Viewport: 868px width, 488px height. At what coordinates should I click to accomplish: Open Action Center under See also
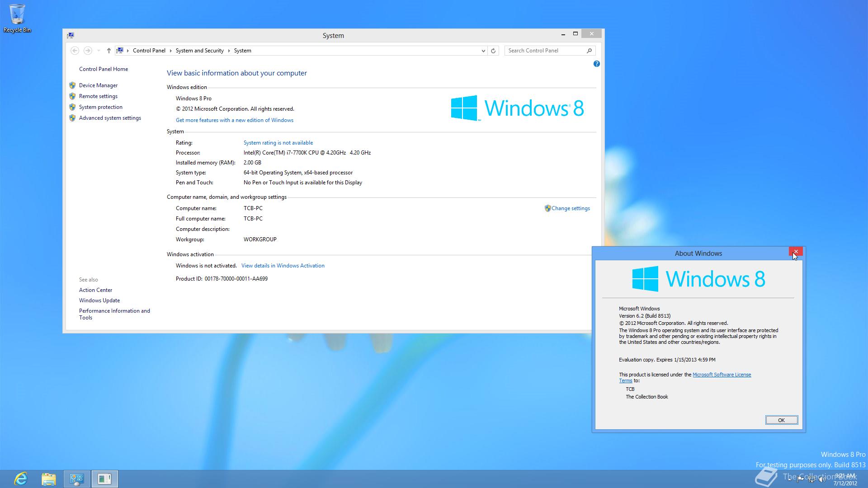point(95,290)
